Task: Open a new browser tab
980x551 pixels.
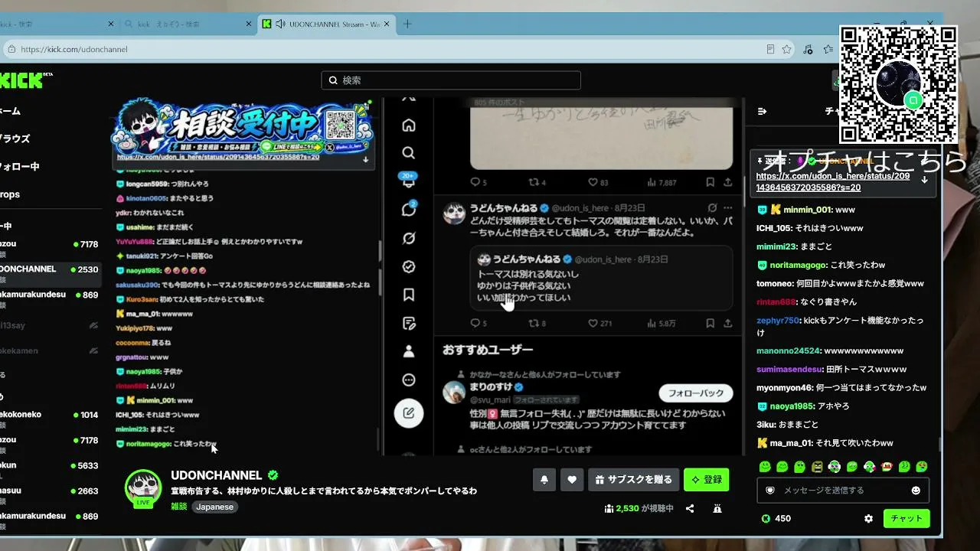Action: (407, 24)
